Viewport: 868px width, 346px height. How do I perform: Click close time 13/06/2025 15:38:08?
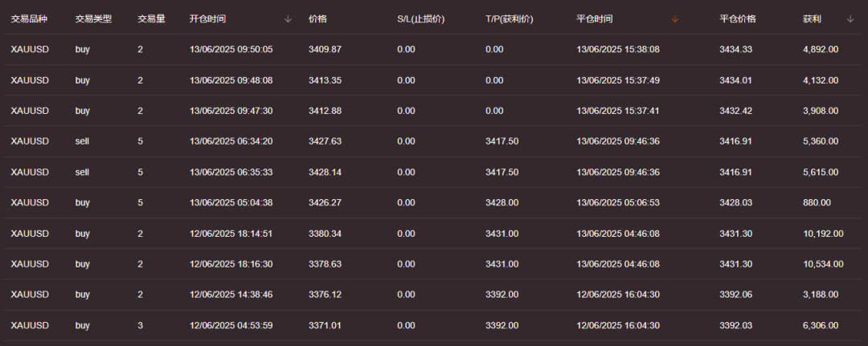[618, 49]
